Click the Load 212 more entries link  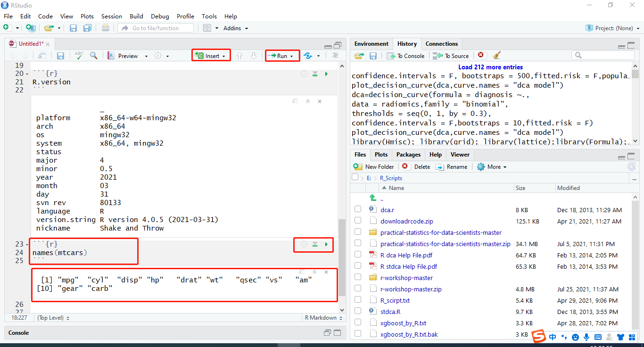[x=490, y=67]
